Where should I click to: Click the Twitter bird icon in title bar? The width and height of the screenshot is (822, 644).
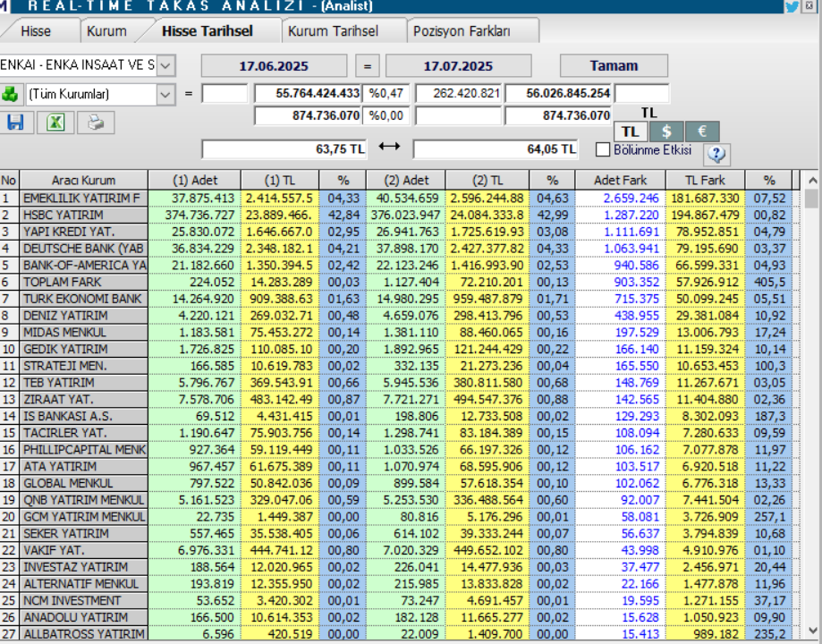coord(792,6)
